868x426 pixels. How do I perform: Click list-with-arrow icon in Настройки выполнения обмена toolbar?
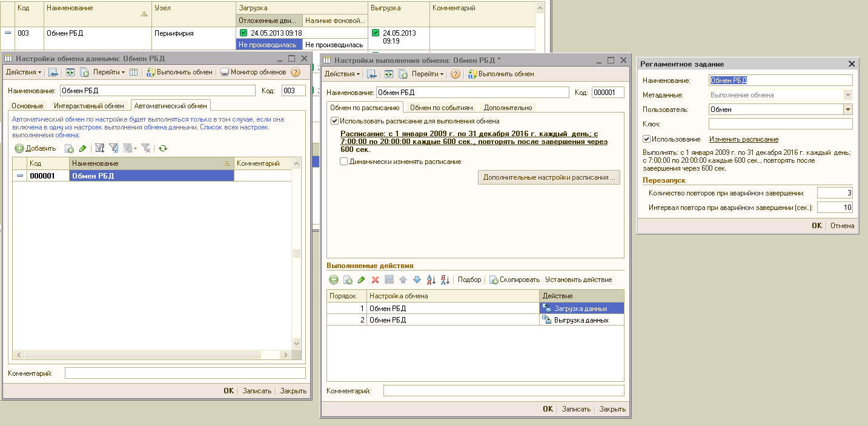(x=372, y=74)
